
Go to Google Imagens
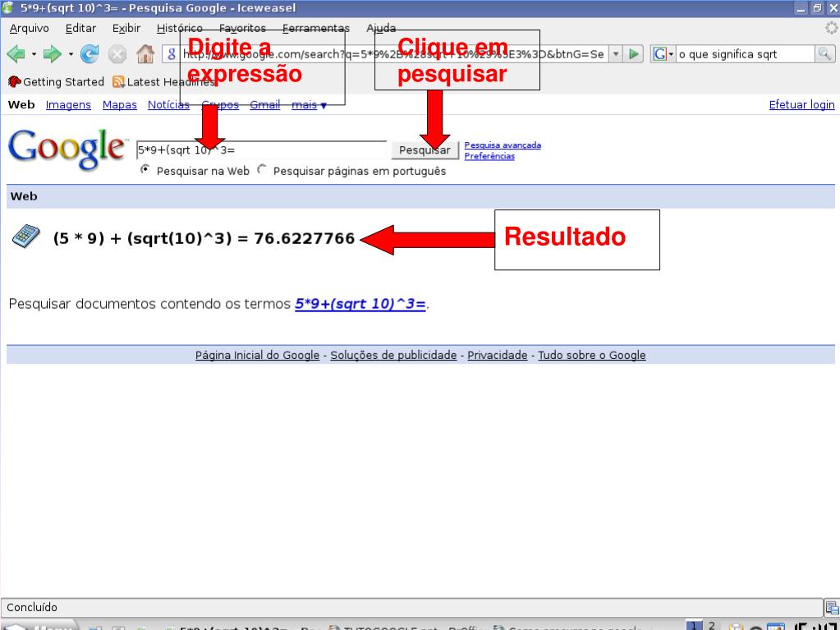pos(69,105)
